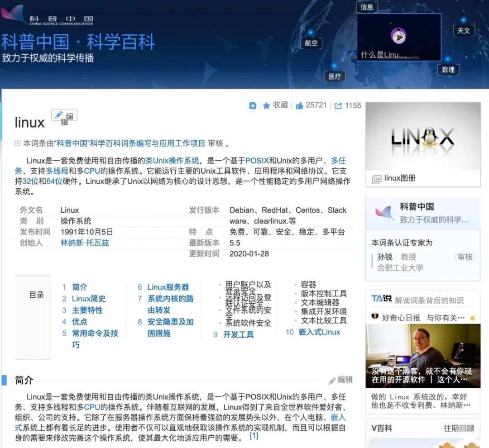Open the LINUX logo album thumbnail
Image resolution: width=489 pixels, height=448 pixels.
(423, 137)
